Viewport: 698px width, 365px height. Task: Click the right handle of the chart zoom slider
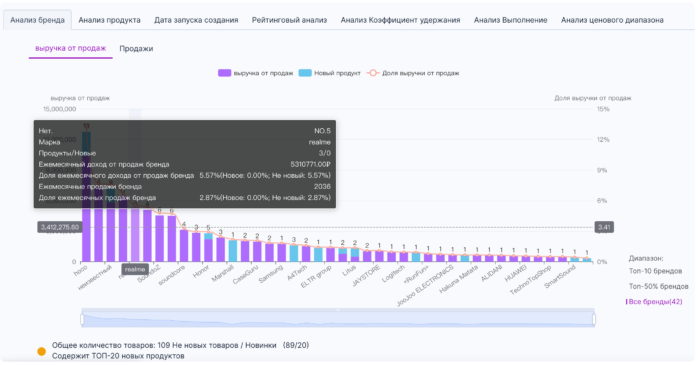tap(594, 320)
